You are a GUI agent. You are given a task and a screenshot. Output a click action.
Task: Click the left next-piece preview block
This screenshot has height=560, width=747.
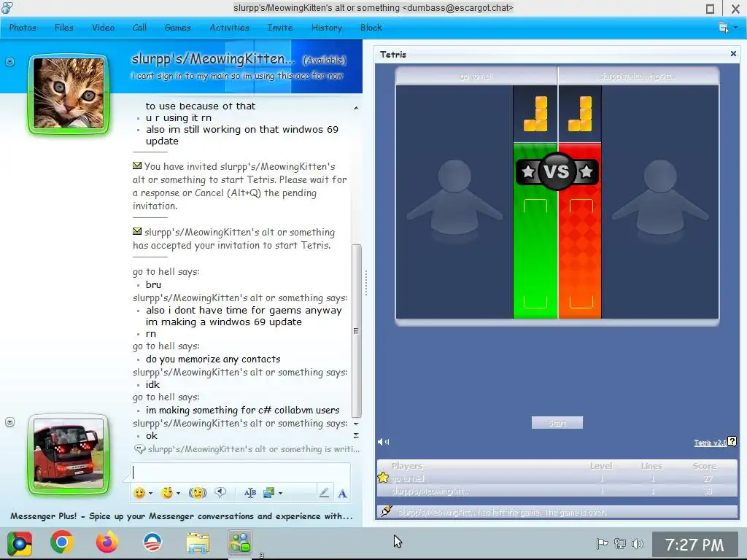[x=535, y=114]
